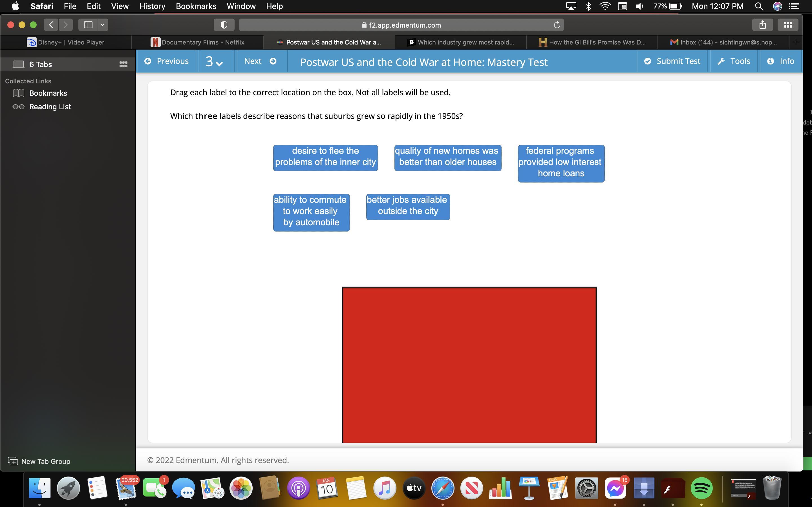
Task: Click the tab grid icon beside 6 Tabs
Action: (x=123, y=65)
